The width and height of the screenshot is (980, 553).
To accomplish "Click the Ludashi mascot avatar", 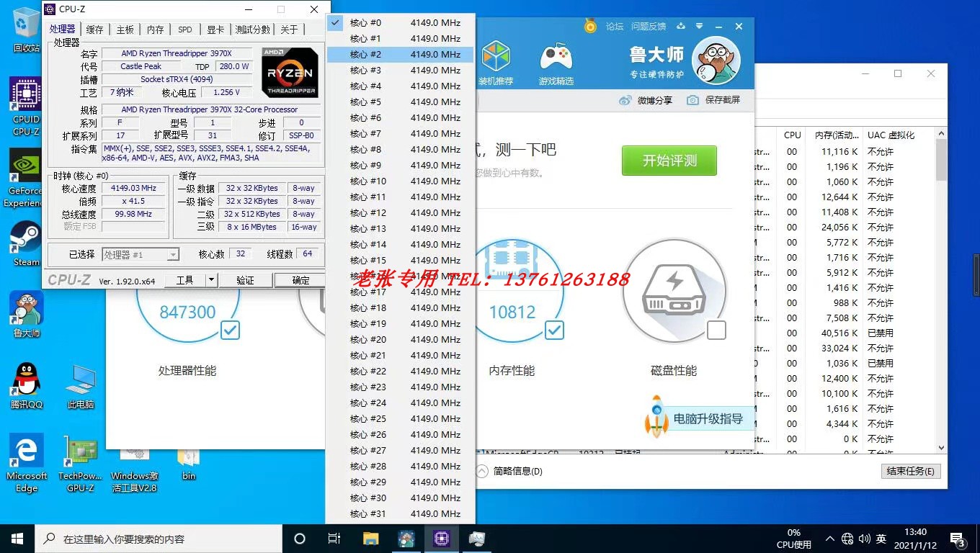I will pyautogui.click(x=717, y=60).
